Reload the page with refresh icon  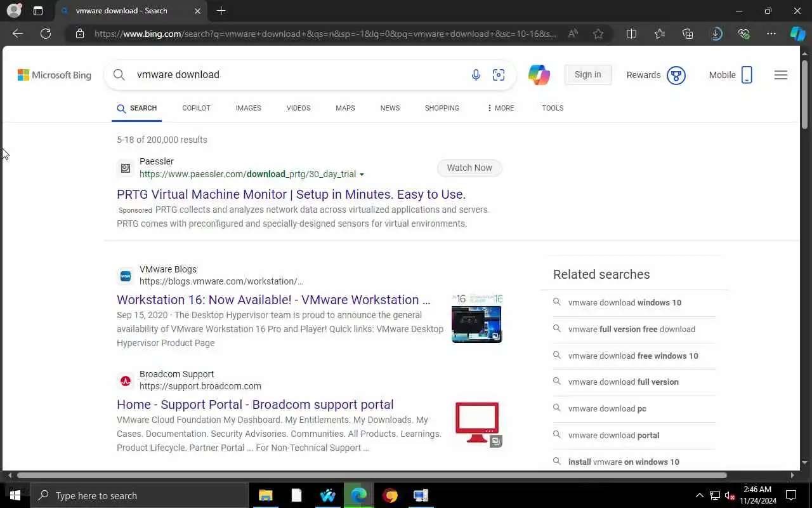(x=46, y=34)
